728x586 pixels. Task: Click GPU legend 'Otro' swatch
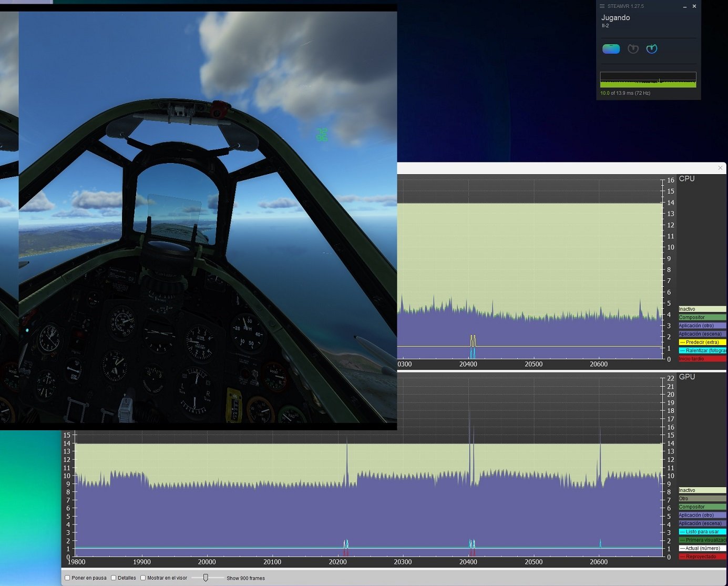702,499
